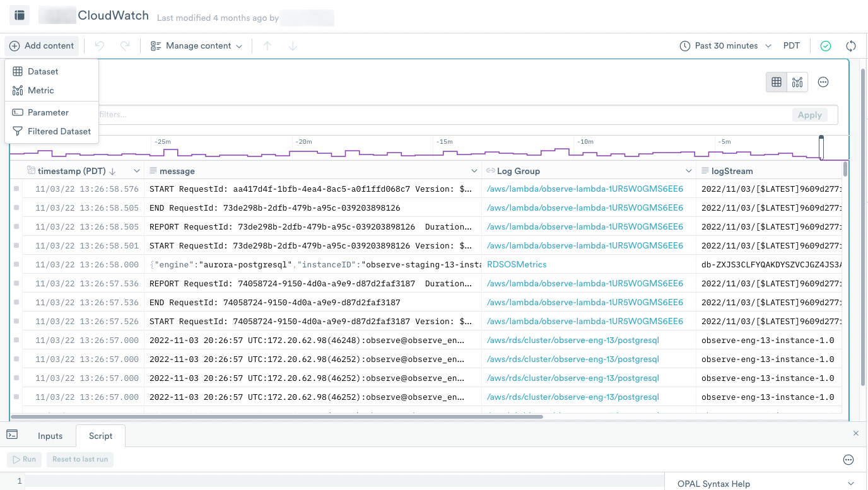This screenshot has width=868, height=490.
Task: Click Reset to last run
Action: (x=80, y=459)
